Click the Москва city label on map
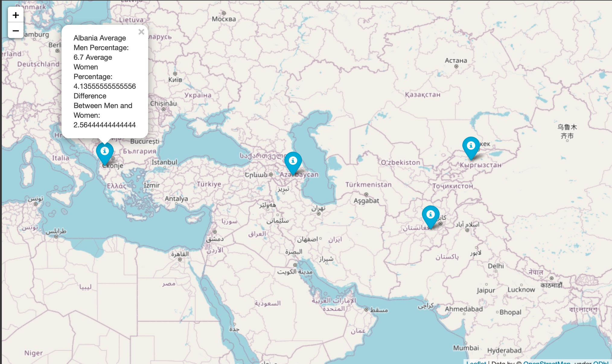The height and width of the screenshot is (364, 612). 224,19
